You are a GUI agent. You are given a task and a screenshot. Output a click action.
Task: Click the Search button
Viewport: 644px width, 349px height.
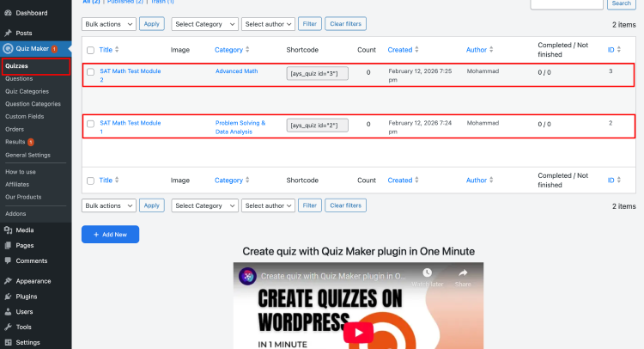622,3
